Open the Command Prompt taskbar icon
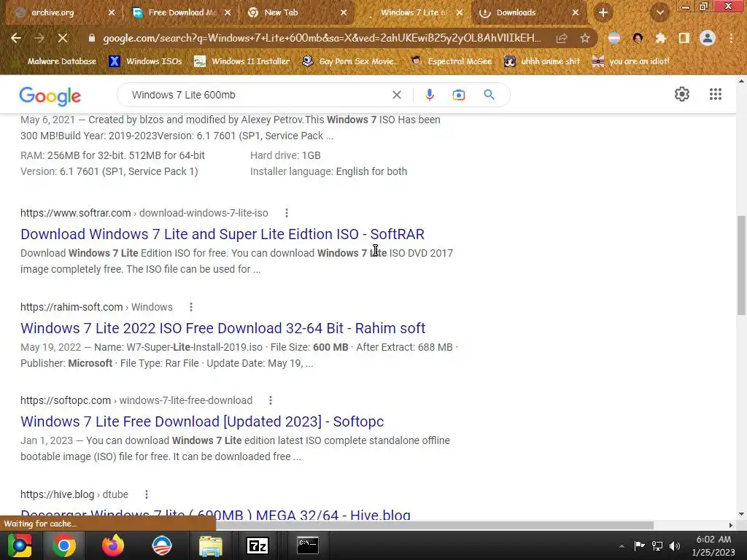This screenshot has width=747, height=560. click(x=308, y=545)
